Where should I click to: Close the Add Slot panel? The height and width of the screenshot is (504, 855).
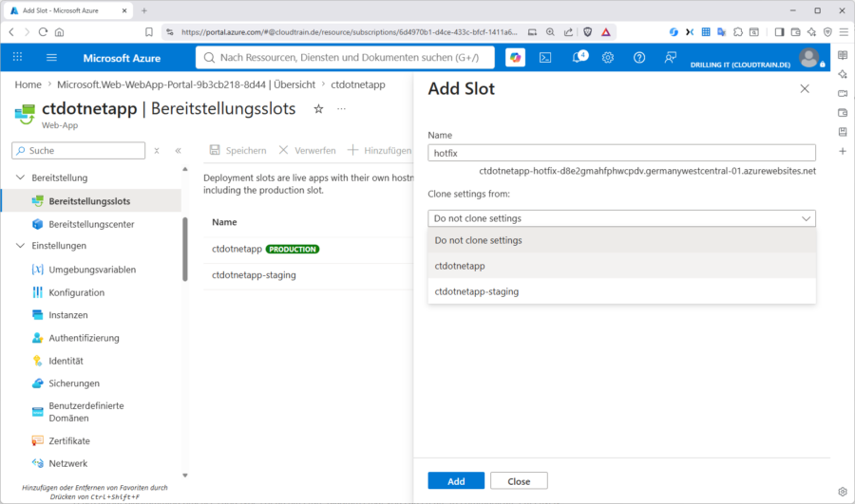point(805,89)
